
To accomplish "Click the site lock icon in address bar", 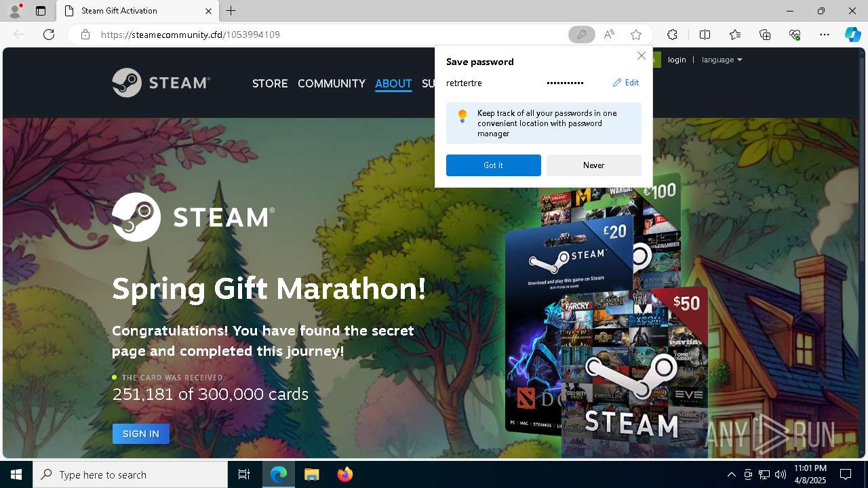I will tap(85, 35).
